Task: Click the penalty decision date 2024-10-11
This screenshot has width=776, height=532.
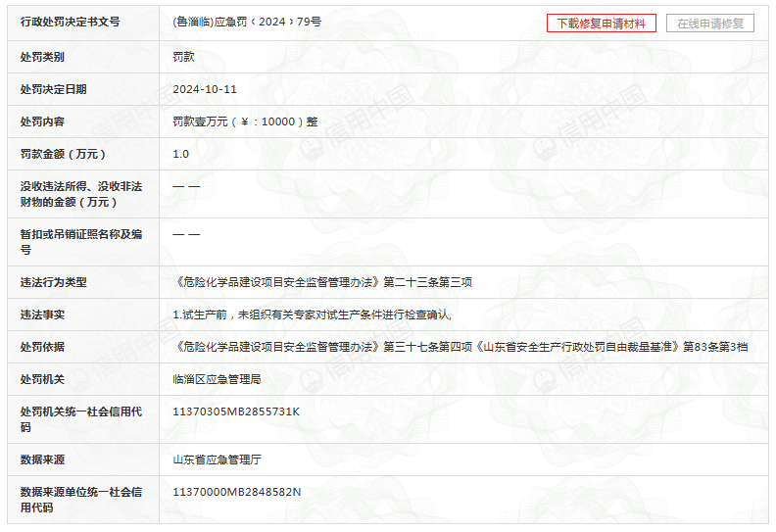Action: tap(205, 89)
